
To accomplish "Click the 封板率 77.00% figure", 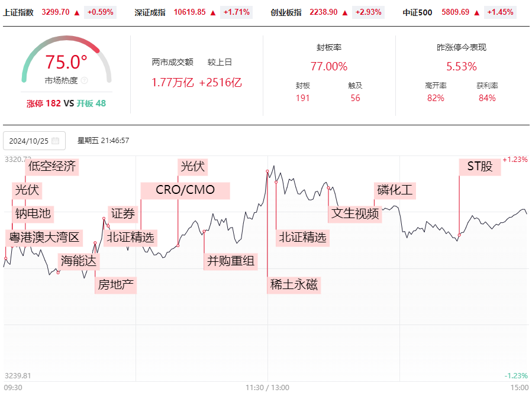I will point(329,66).
